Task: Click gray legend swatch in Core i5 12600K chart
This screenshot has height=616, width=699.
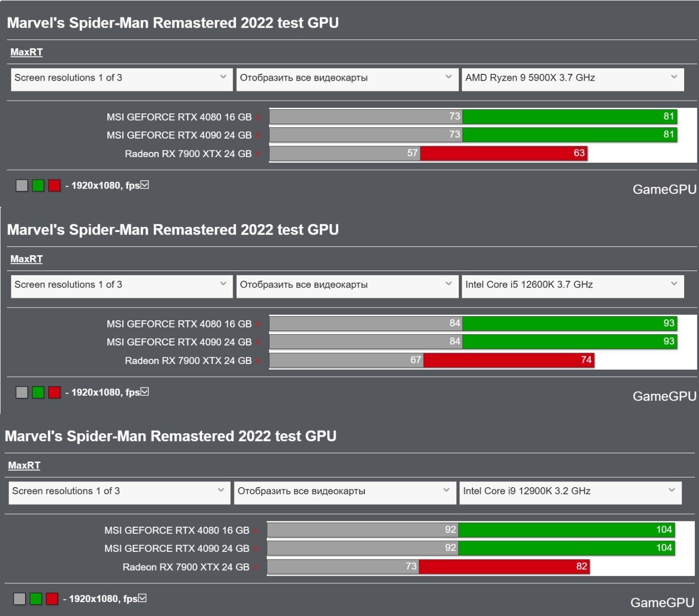Action: tap(22, 392)
